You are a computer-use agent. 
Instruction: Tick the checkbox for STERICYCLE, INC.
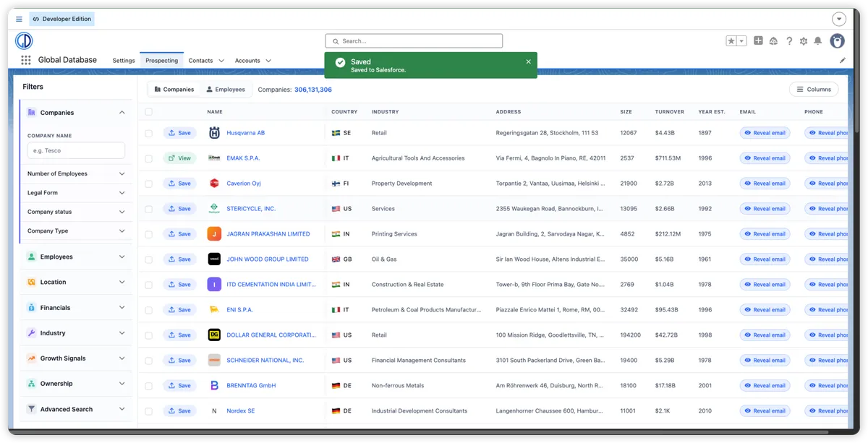(149, 210)
